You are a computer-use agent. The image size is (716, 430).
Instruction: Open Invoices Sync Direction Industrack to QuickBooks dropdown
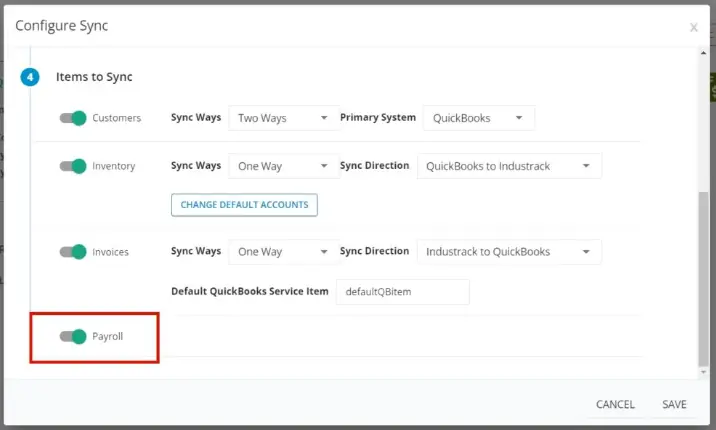point(509,252)
